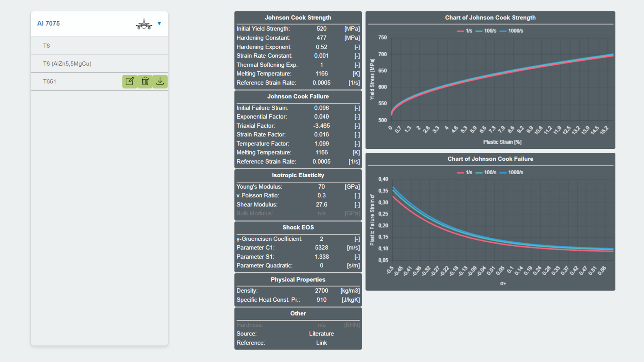
Task: Click the Parameter S1 value 1.338
Action: point(321,256)
